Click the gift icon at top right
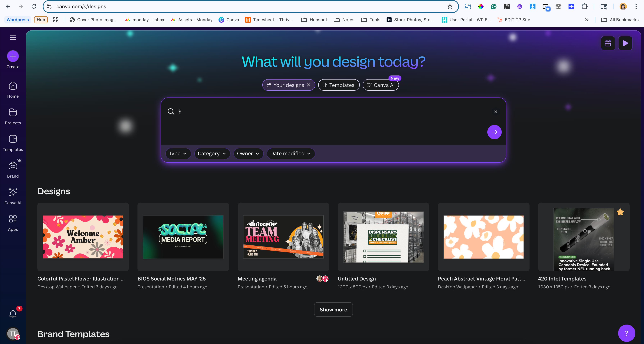The width and height of the screenshot is (644, 344). coord(608,43)
